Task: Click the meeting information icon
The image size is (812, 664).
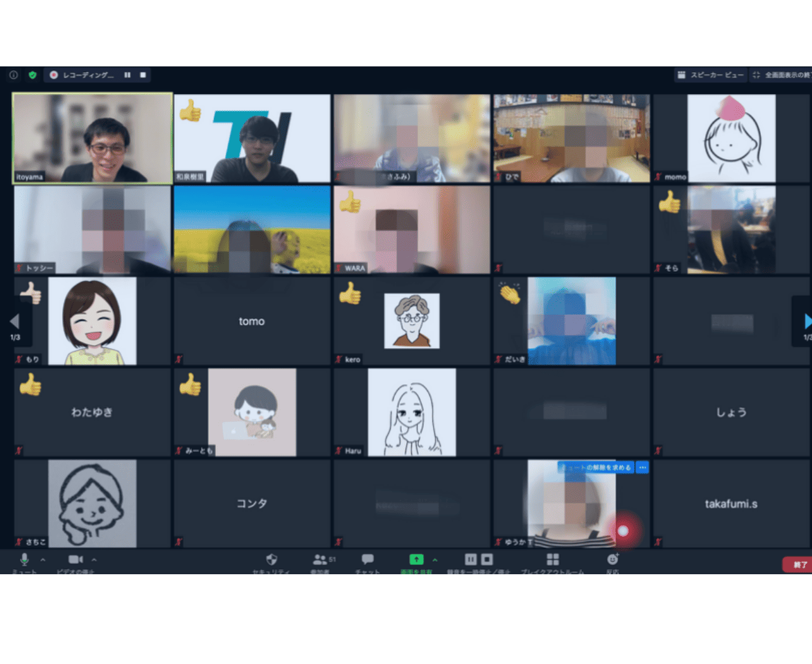Action: pos(14,75)
